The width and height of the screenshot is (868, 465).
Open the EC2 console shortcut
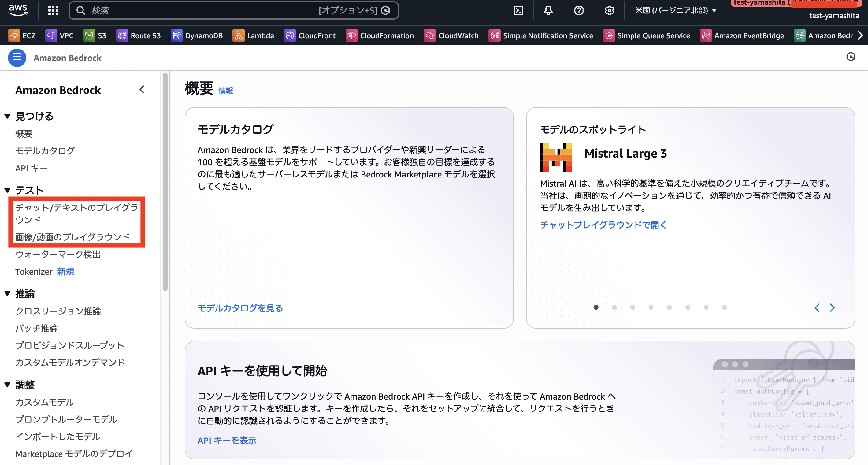tap(22, 35)
